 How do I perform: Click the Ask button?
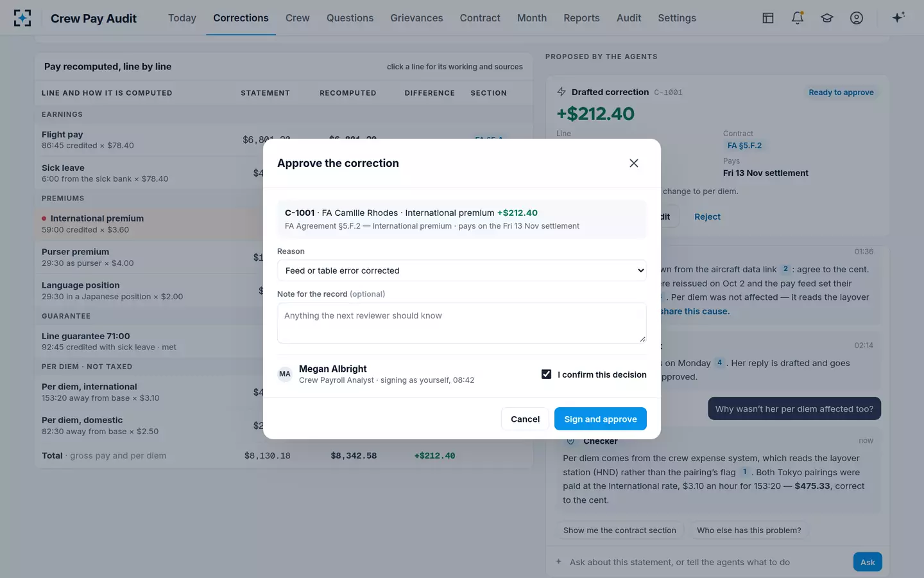click(x=868, y=562)
